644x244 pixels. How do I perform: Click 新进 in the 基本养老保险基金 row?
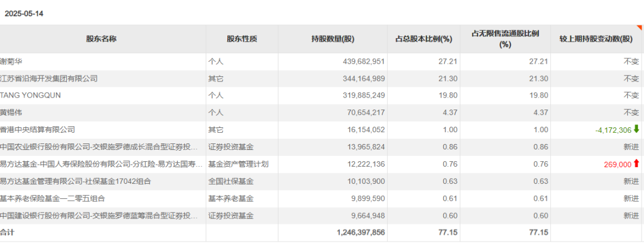pyautogui.click(x=631, y=199)
